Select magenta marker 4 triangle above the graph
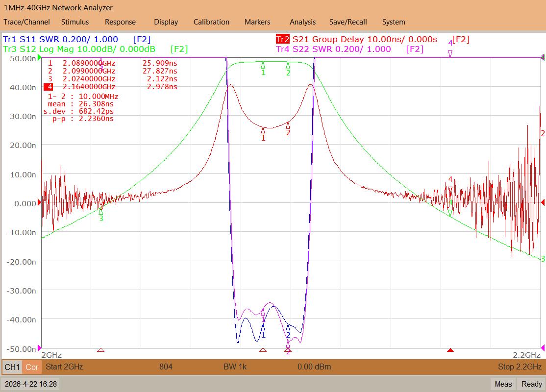 click(x=450, y=53)
